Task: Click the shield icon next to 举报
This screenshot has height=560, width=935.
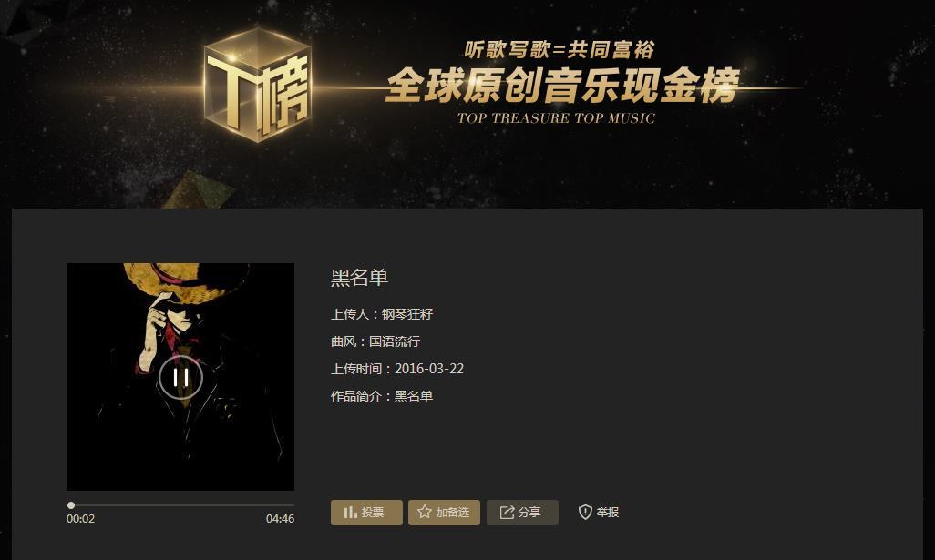Action: [x=585, y=513]
